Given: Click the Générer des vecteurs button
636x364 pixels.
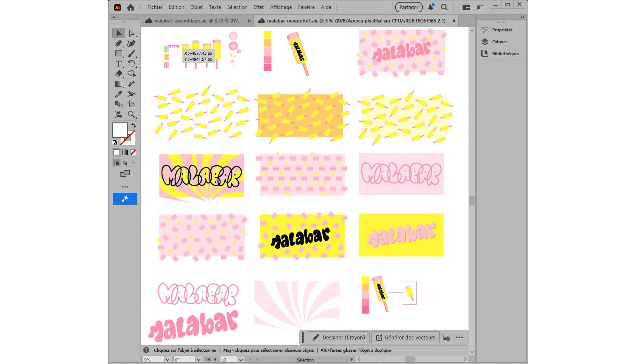Looking at the screenshot, I should [x=405, y=337].
